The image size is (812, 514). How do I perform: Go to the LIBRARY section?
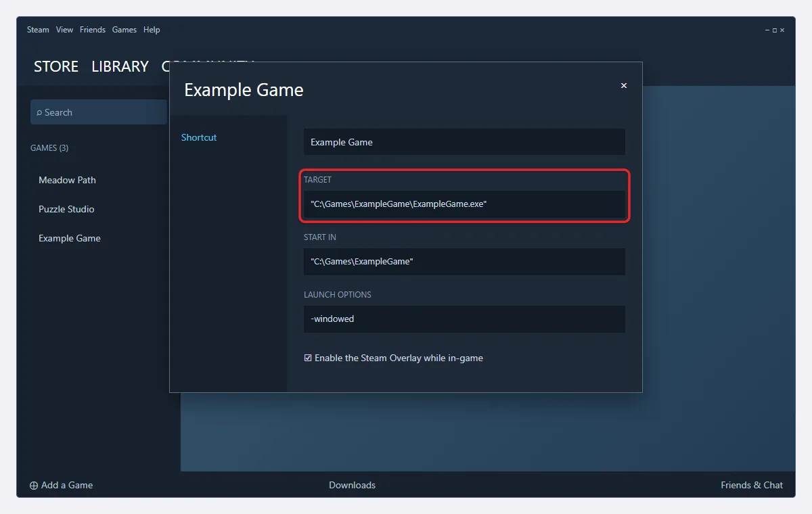(120, 66)
